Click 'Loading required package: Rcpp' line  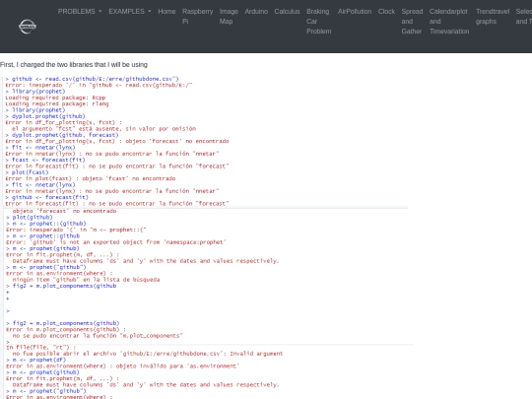tap(55, 98)
